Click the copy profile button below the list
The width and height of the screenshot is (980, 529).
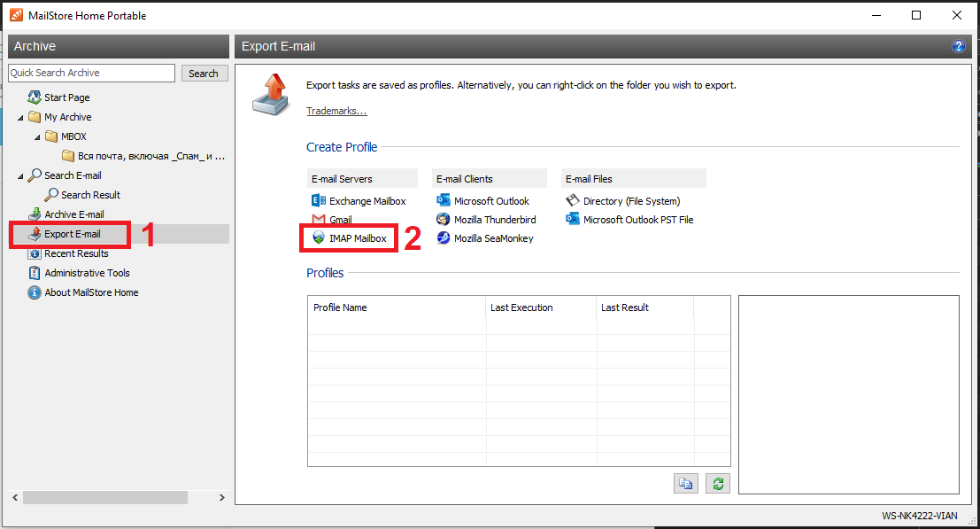click(x=685, y=483)
